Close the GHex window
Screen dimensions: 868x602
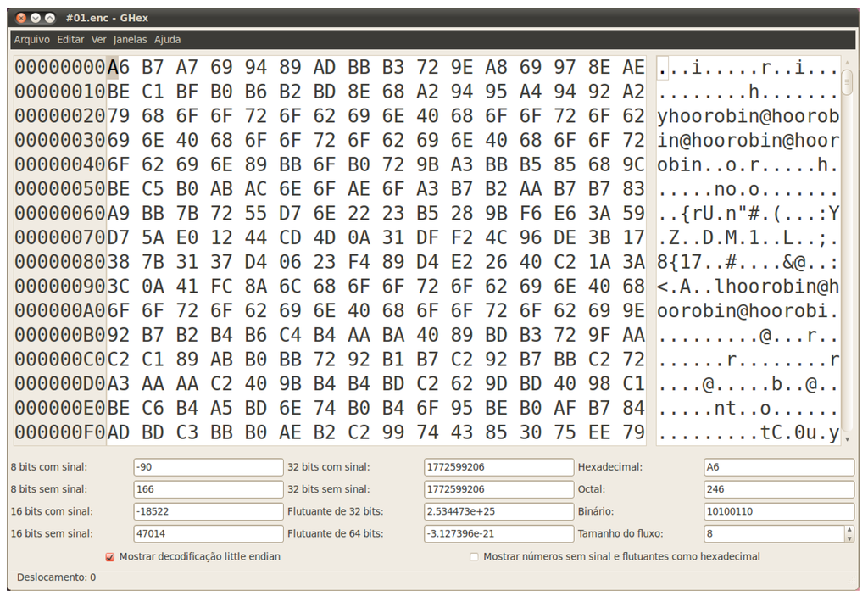pyautogui.click(x=21, y=18)
